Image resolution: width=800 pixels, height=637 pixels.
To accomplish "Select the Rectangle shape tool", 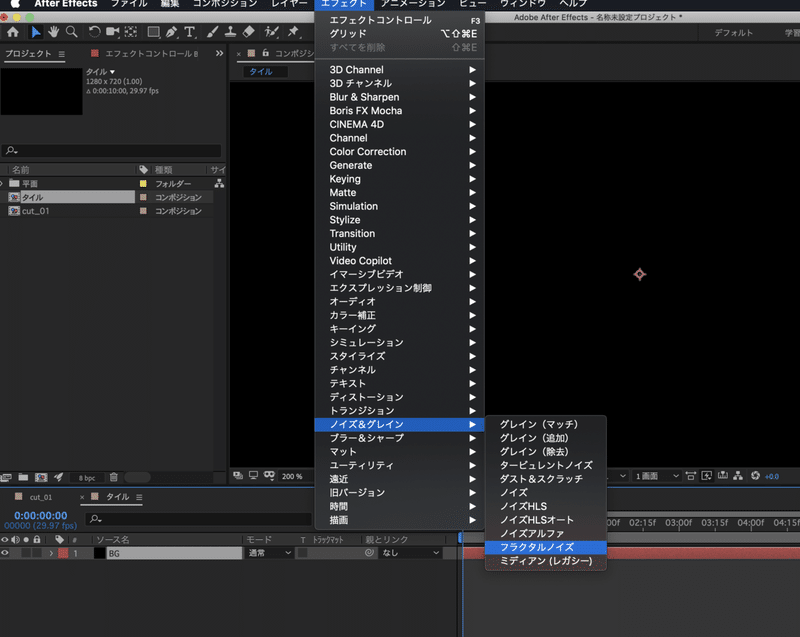I will point(153,32).
